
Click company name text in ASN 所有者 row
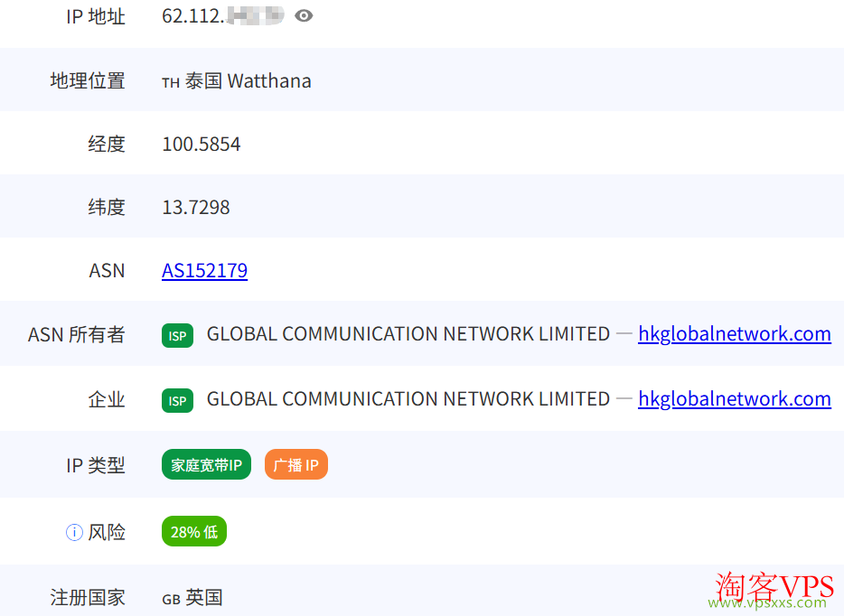pos(408,334)
